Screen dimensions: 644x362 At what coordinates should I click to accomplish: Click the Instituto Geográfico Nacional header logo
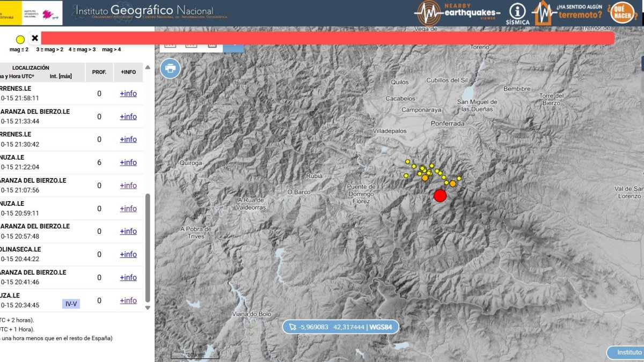tap(149, 11)
